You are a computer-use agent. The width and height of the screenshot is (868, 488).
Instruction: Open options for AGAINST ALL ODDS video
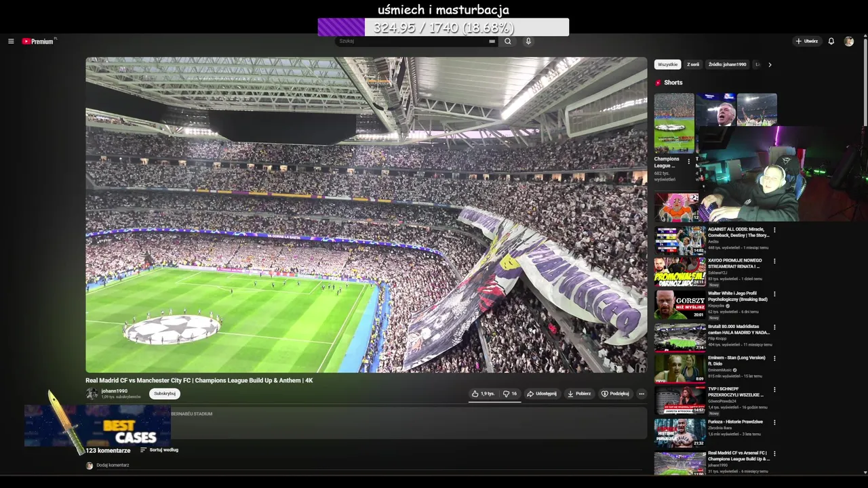[x=774, y=230]
